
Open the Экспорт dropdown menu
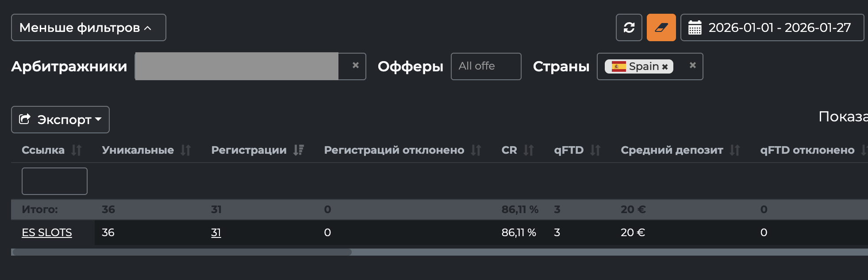[60, 120]
